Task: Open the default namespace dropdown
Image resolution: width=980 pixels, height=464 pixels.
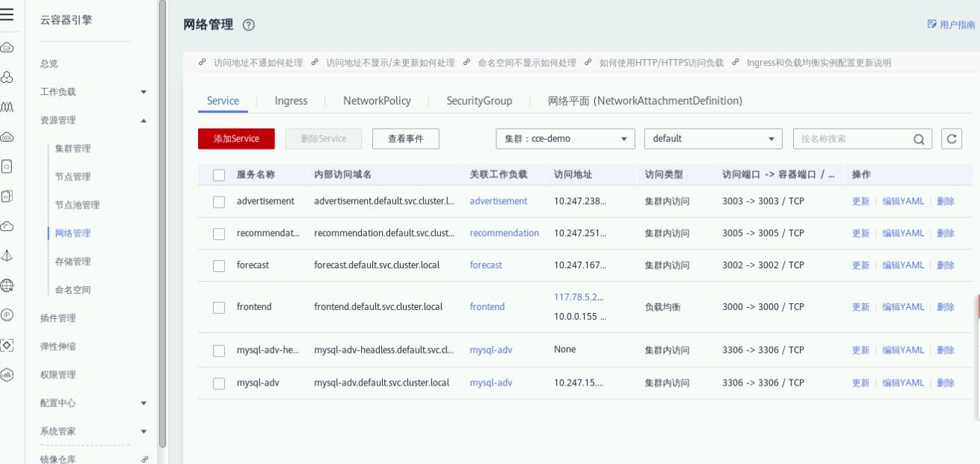Action: 713,139
